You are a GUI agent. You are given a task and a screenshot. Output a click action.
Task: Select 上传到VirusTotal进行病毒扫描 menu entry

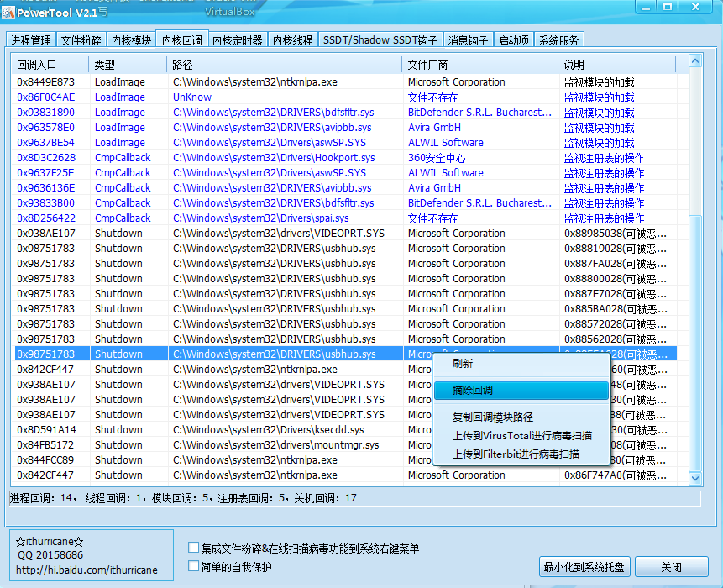521,436
